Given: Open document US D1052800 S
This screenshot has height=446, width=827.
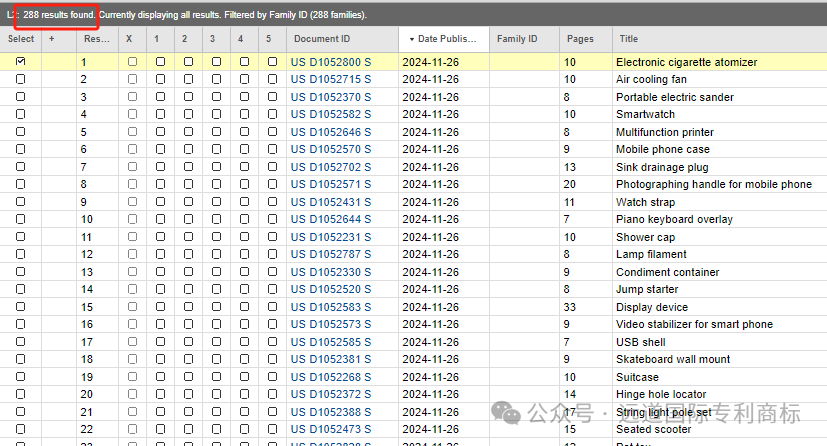Looking at the screenshot, I should [x=331, y=62].
